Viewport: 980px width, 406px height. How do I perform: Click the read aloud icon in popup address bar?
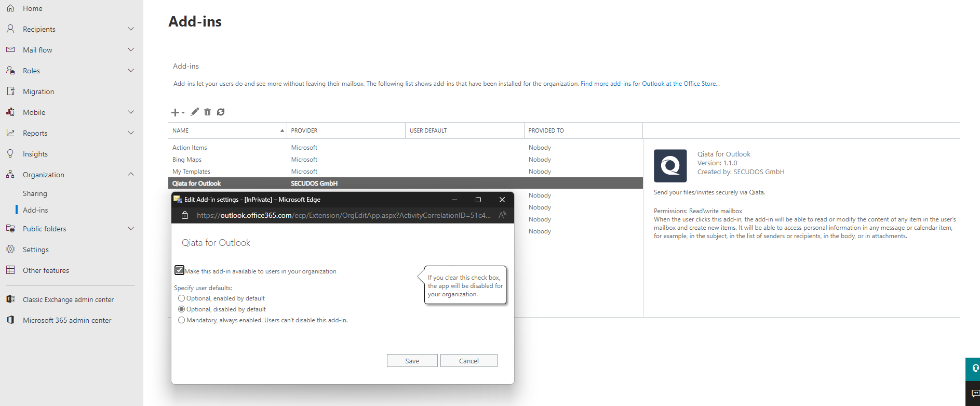pyautogui.click(x=502, y=215)
